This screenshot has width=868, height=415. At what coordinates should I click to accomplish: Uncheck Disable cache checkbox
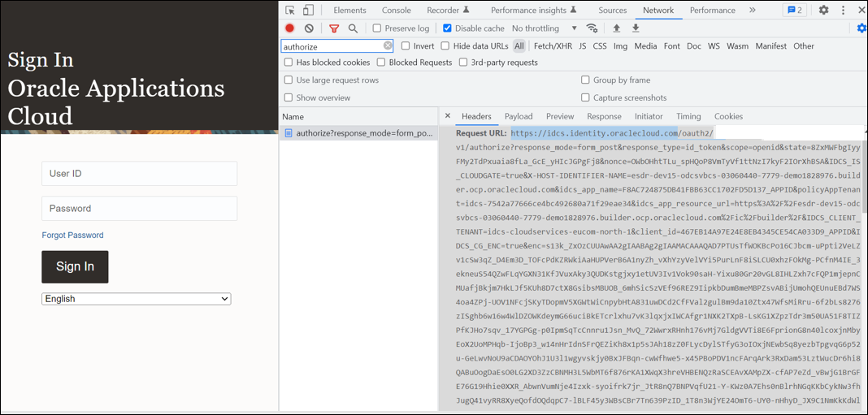point(448,28)
